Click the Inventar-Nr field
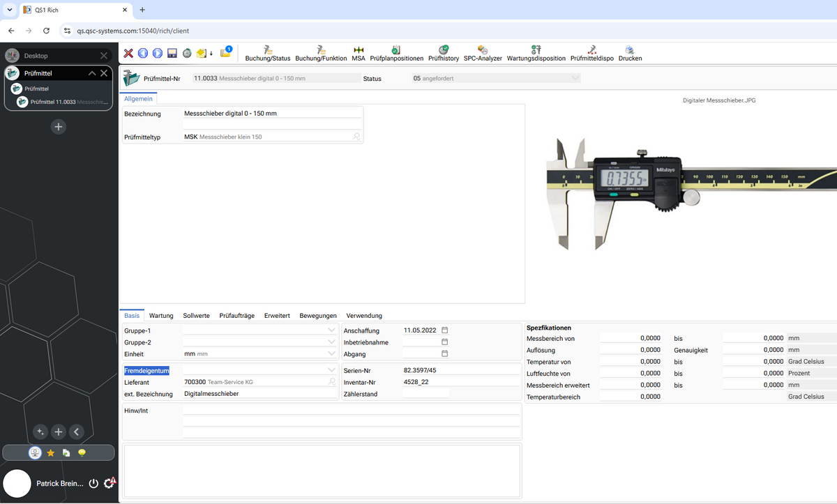This screenshot has width=837, height=504. pos(461,382)
